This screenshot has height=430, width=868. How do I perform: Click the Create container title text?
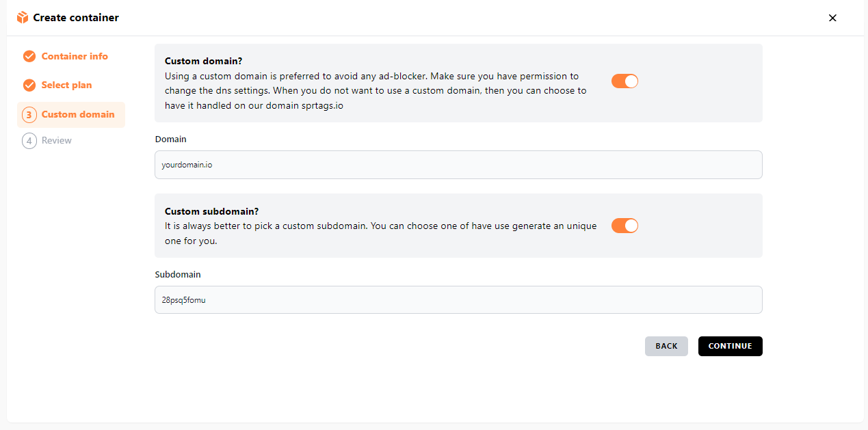point(76,18)
